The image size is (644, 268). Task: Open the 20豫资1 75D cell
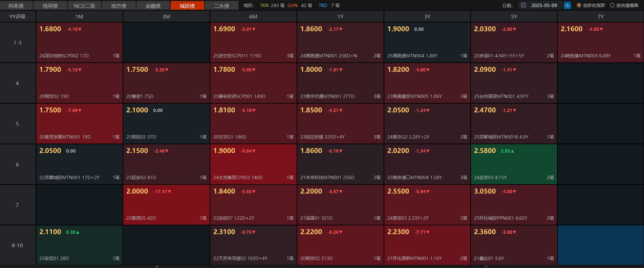[166, 83]
